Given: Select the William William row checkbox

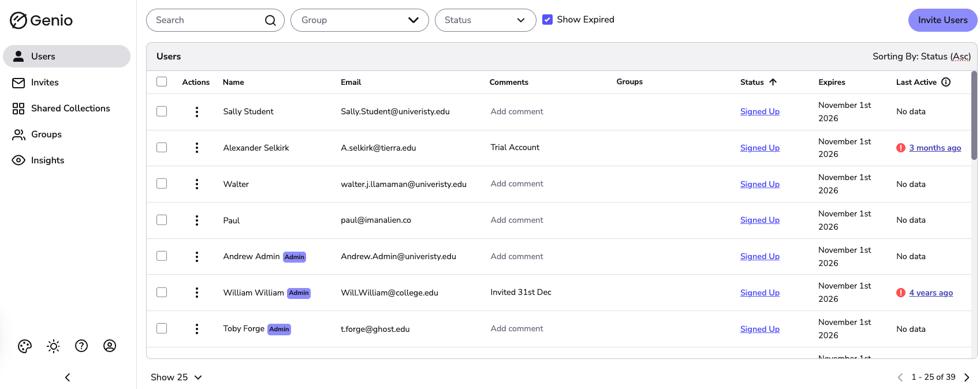Looking at the screenshot, I should click(x=162, y=292).
